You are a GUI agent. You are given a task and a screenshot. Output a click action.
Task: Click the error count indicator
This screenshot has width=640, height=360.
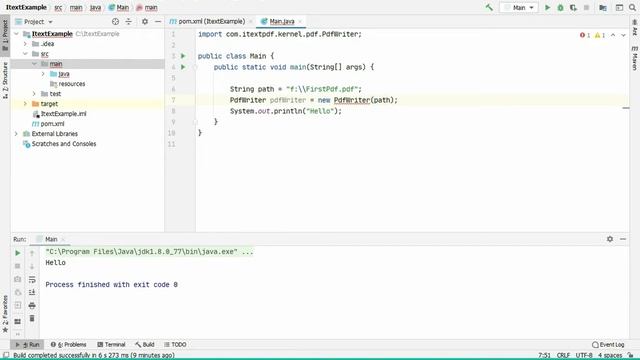point(585,35)
